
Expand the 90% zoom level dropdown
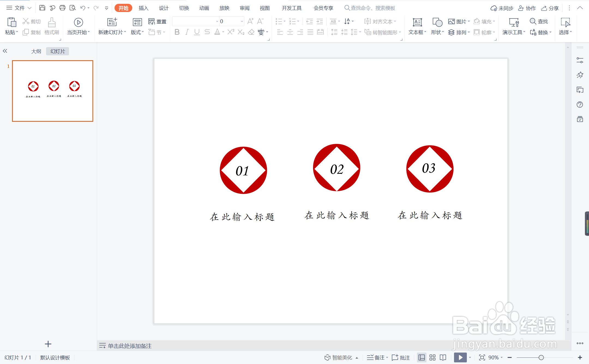coord(501,357)
